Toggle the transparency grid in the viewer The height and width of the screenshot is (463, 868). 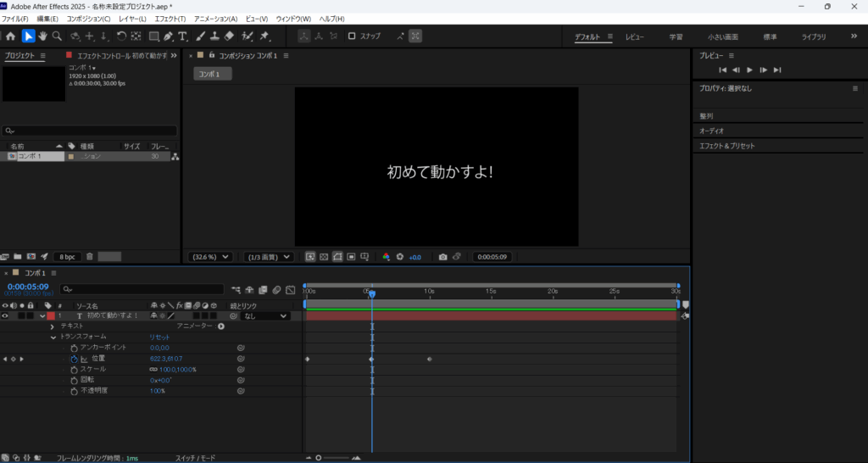pos(324,256)
